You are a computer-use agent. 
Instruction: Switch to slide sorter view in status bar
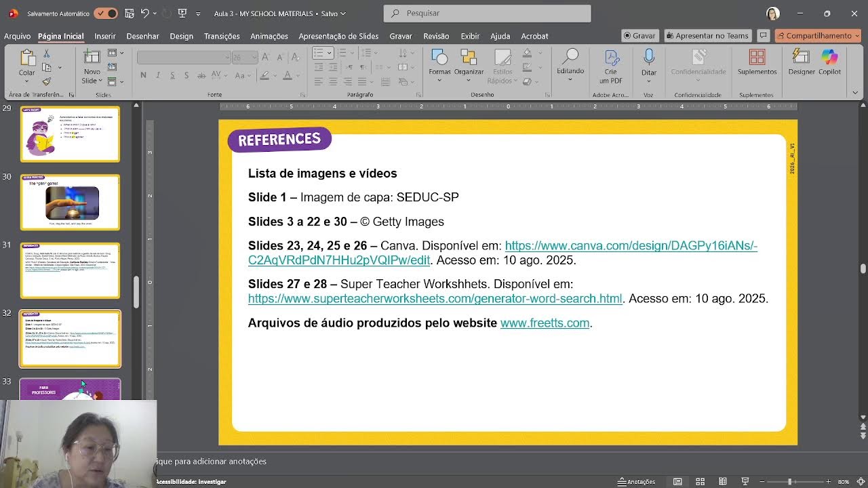click(700, 482)
